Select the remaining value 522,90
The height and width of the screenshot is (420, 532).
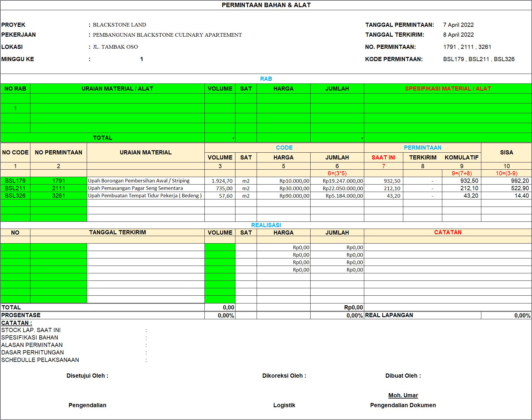pos(520,188)
